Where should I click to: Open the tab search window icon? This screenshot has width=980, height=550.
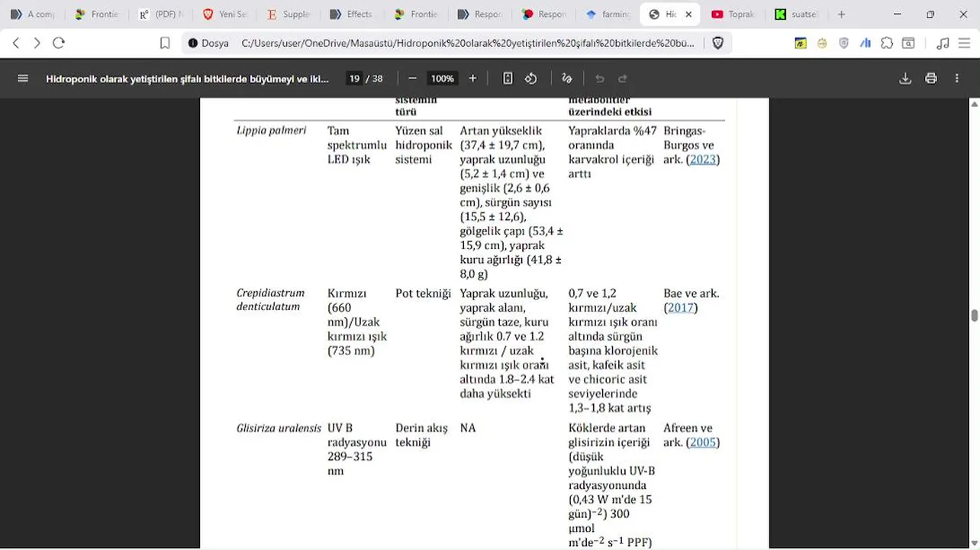[908, 44]
